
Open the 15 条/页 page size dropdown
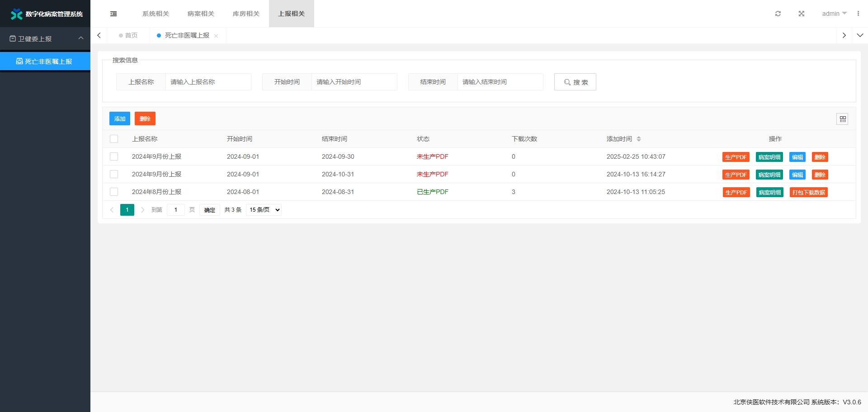tap(264, 210)
